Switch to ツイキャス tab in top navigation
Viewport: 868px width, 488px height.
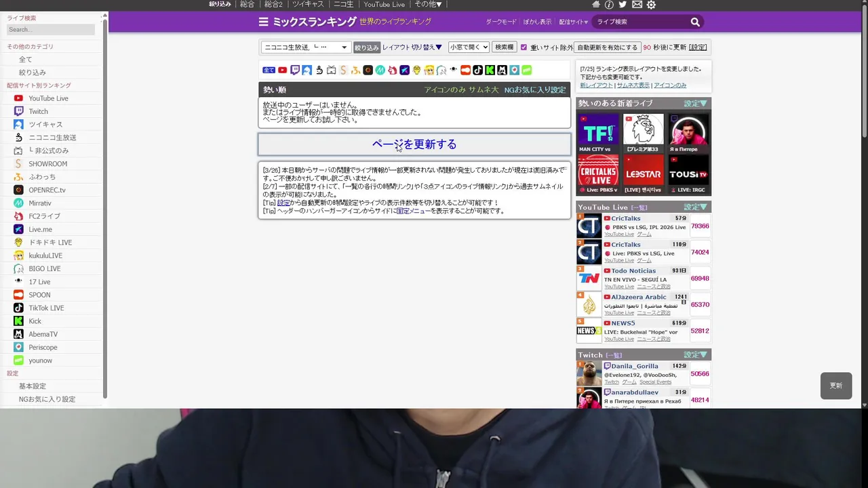coord(309,4)
